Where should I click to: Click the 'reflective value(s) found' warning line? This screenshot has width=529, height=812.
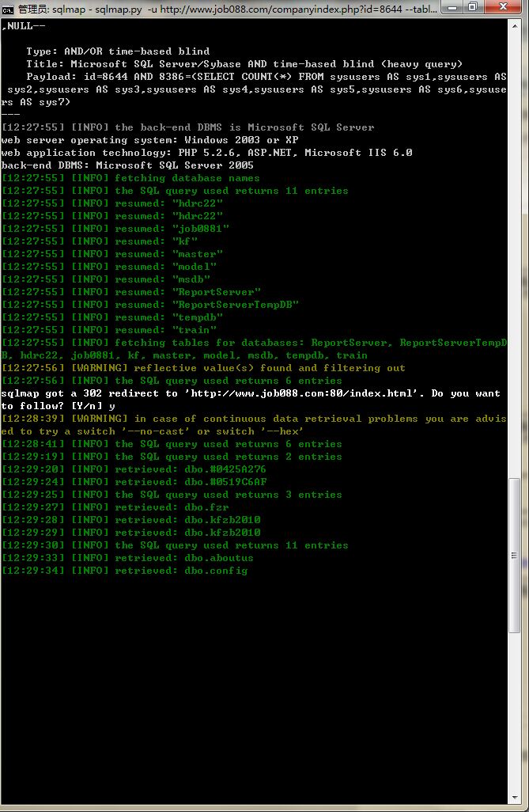click(203, 368)
